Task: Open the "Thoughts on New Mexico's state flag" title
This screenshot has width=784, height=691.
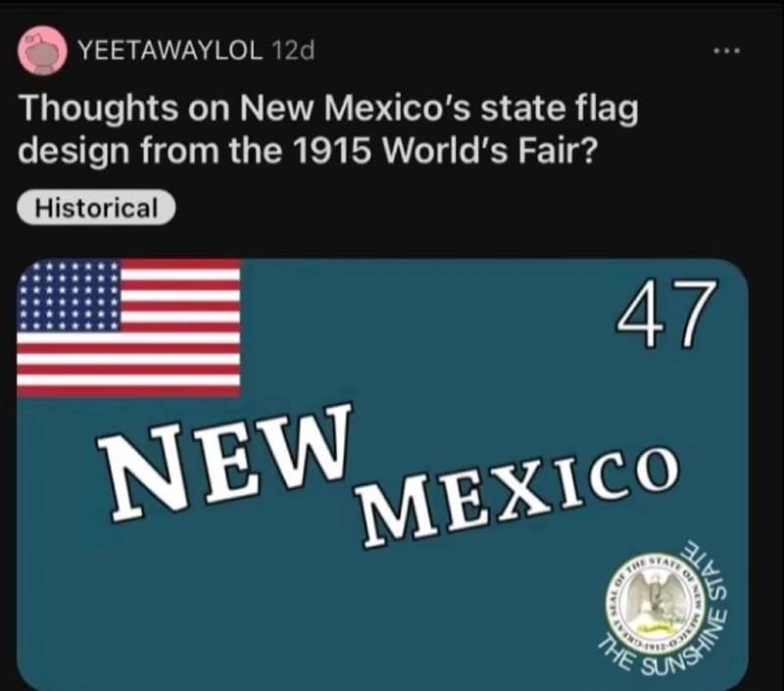Action: pyautogui.click(x=329, y=109)
